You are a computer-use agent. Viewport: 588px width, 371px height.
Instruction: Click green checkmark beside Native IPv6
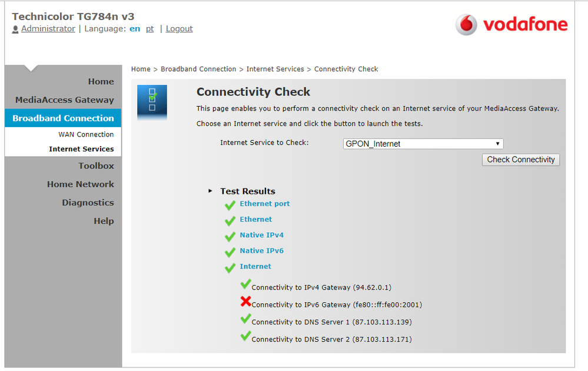pyautogui.click(x=230, y=253)
